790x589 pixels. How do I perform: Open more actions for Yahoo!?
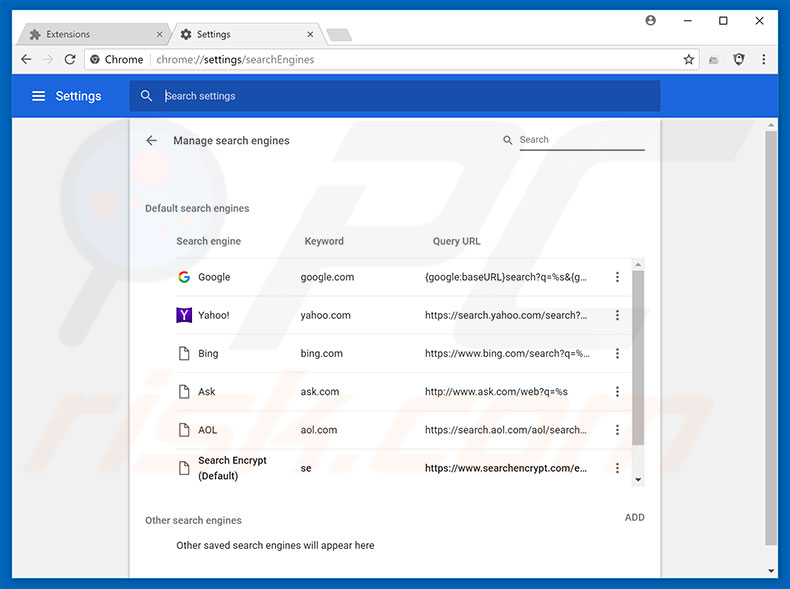click(617, 315)
